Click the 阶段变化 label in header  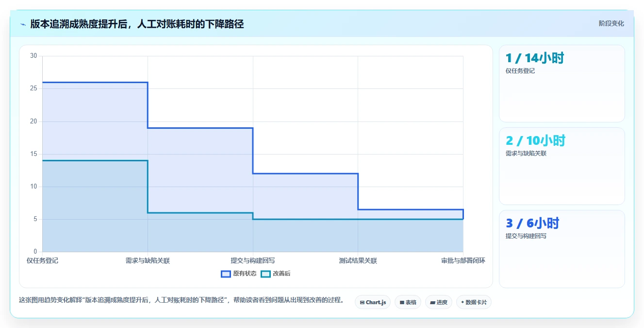click(611, 23)
